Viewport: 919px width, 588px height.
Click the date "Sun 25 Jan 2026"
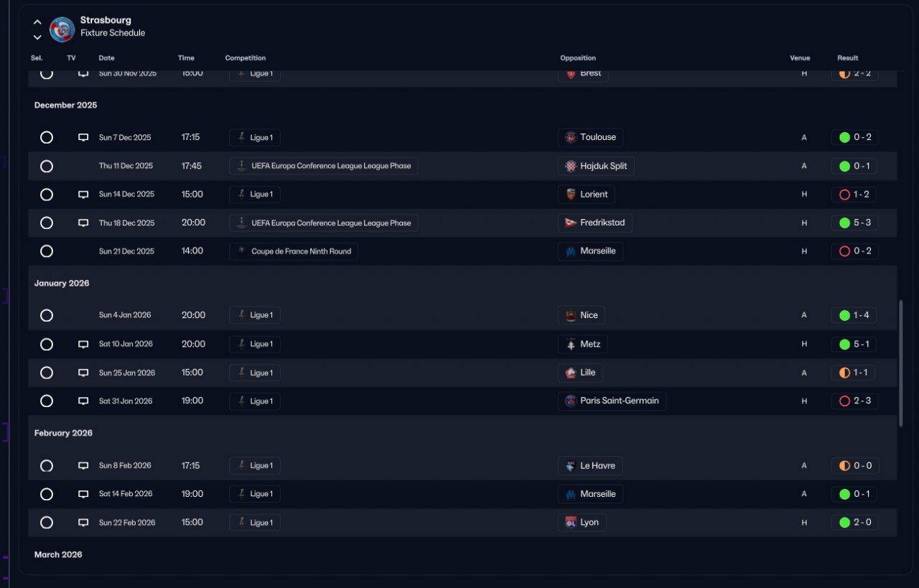tap(126, 373)
